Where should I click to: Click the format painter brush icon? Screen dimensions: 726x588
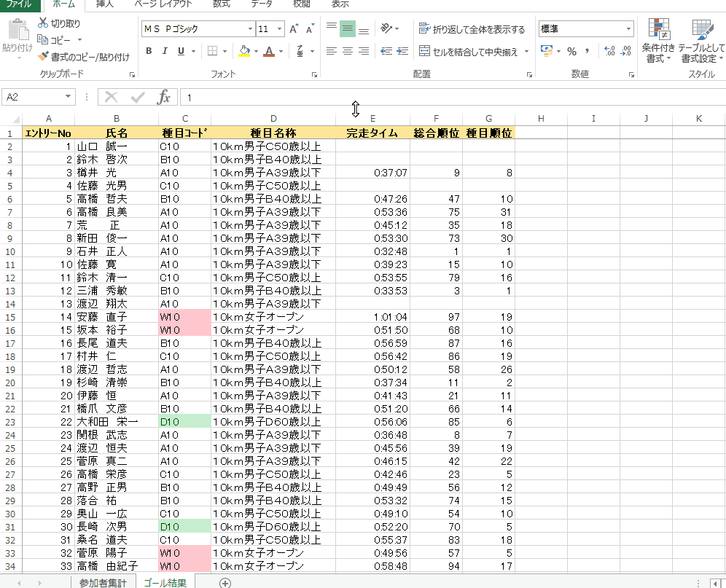[43, 56]
